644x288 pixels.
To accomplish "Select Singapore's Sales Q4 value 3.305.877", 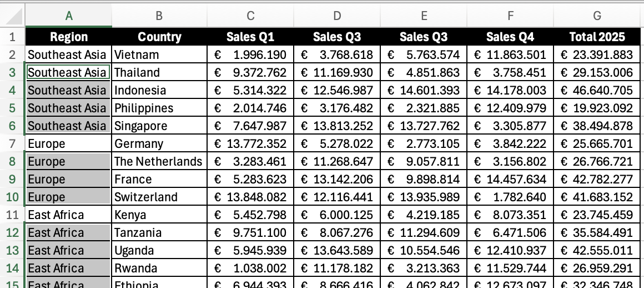I will [510, 126].
